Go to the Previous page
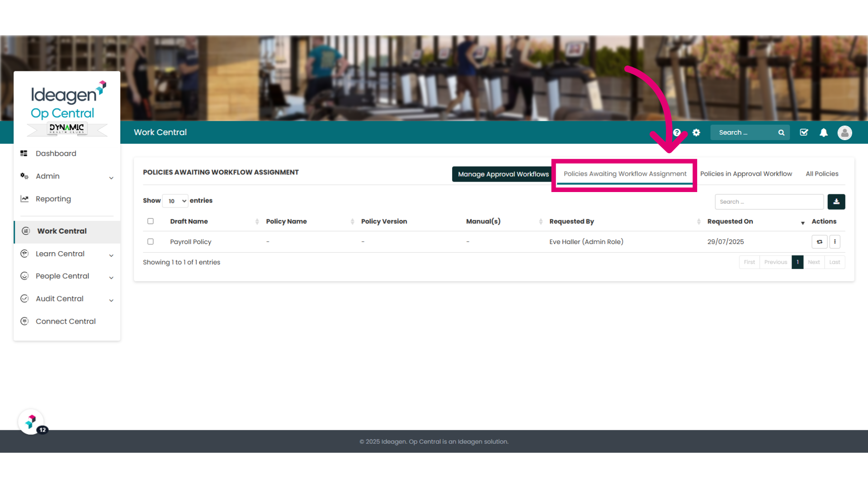This screenshot has width=868, height=488. (775, 262)
